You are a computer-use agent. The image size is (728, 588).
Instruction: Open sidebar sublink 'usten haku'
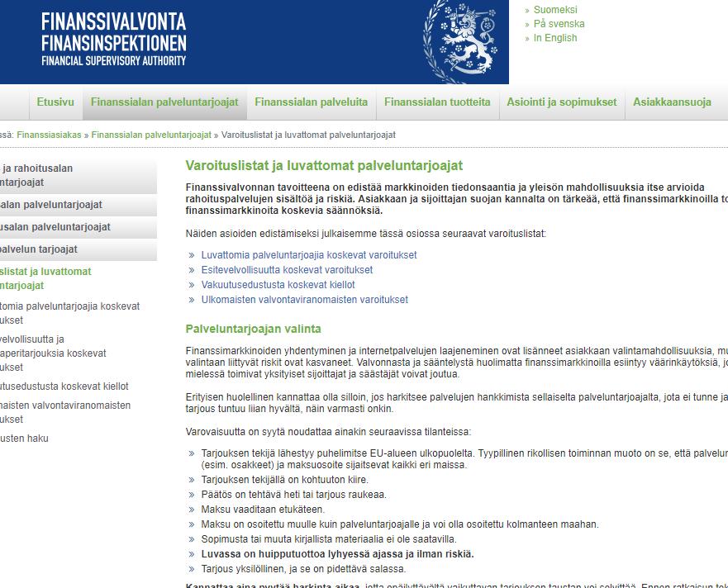click(x=24, y=438)
